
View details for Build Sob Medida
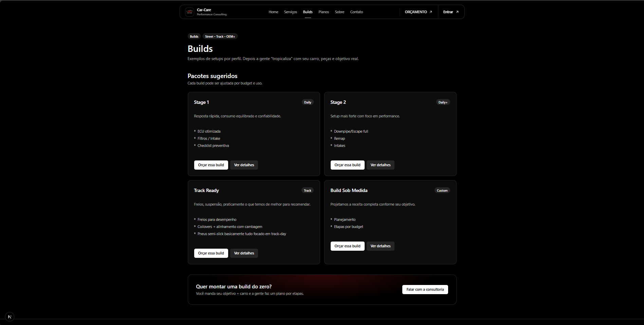381,246
